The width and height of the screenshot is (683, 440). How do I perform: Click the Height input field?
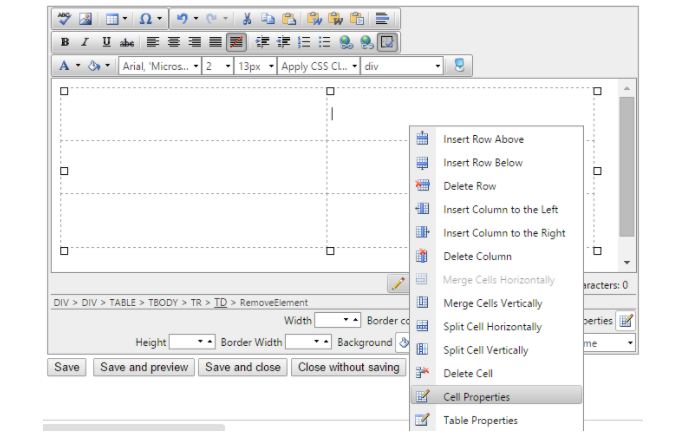(x=183, y=342)
